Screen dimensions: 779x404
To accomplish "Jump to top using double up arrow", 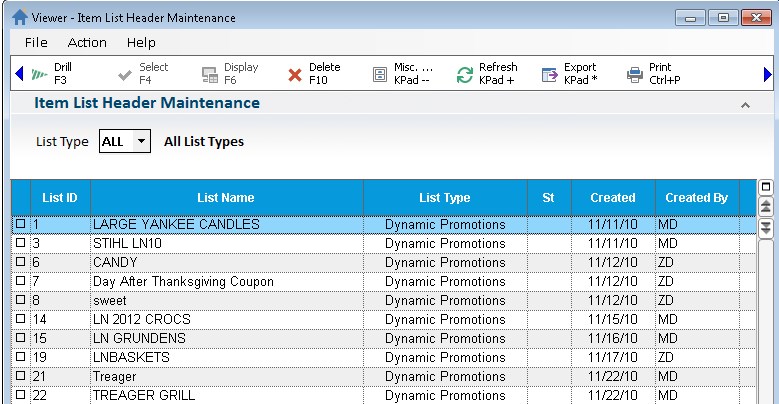I will click(x=766, y=206).
